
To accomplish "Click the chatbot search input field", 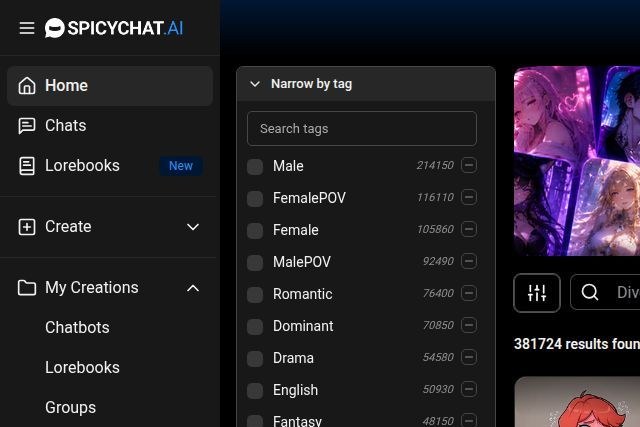I will pyautogui.click(x=605, y=292).
